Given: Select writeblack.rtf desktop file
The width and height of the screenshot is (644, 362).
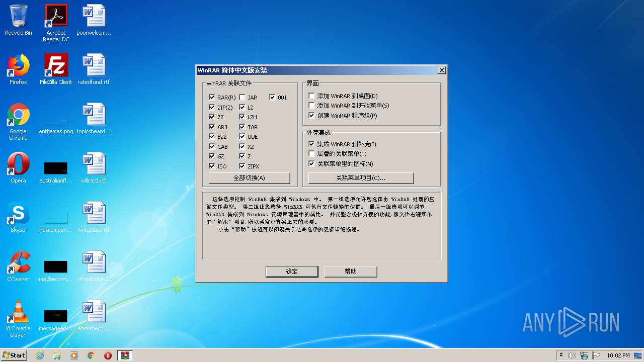Looking at the screenshot, I should click(x=94, y=217).
